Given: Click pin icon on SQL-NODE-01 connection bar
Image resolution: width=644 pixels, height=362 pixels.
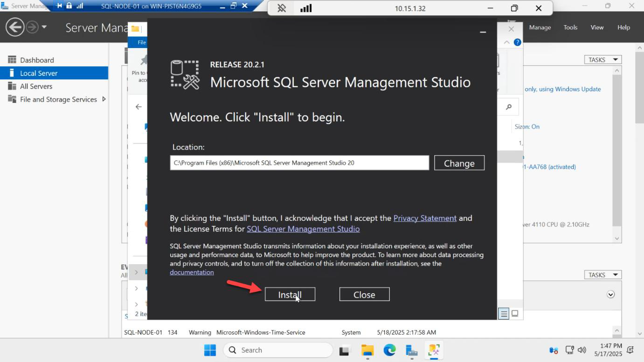Looking at the screenshot, I should click(59, 6).
